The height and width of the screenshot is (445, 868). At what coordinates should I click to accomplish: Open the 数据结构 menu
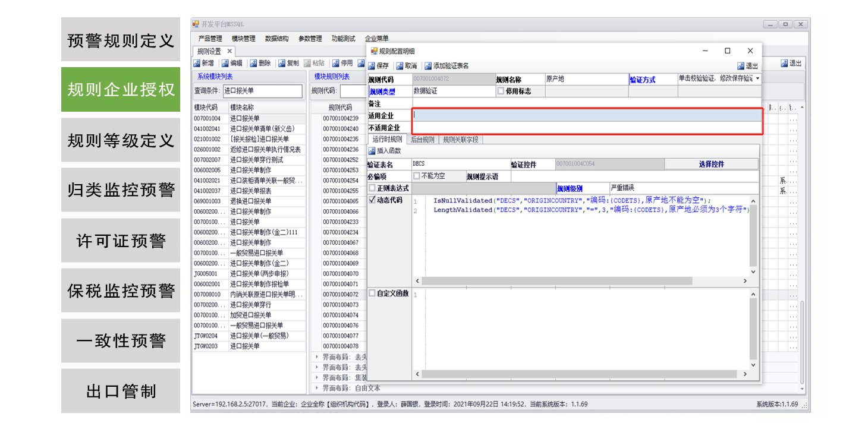(x=276, y=39)
